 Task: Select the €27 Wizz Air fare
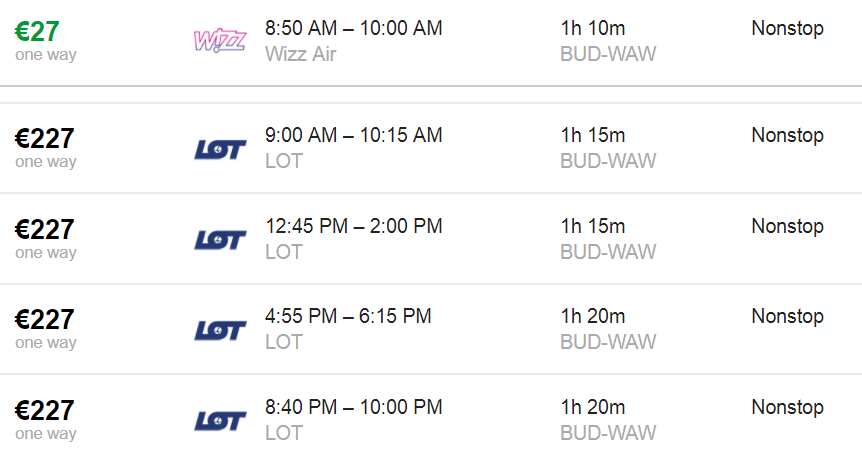click(x=37, y=31)
